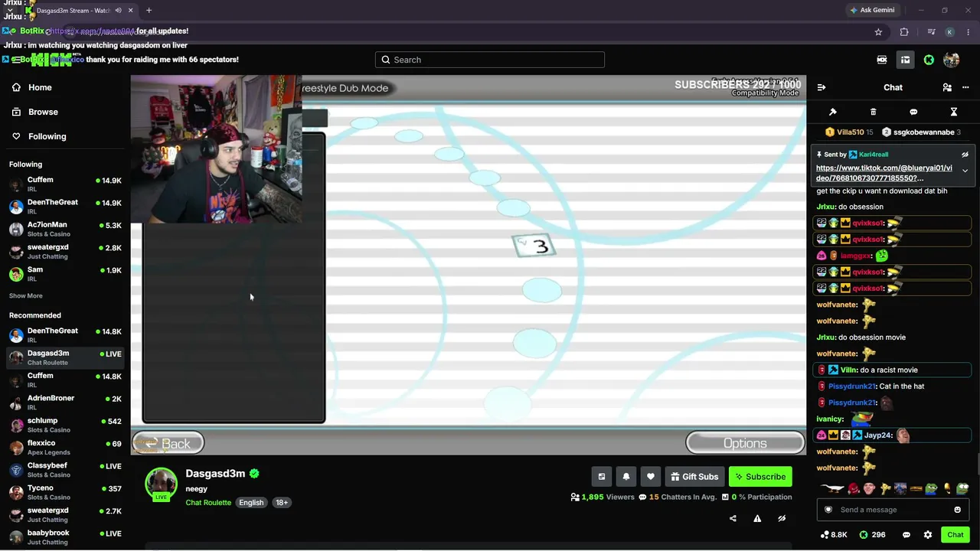Open followed channel DeenTheGreat

coord(65,207)
